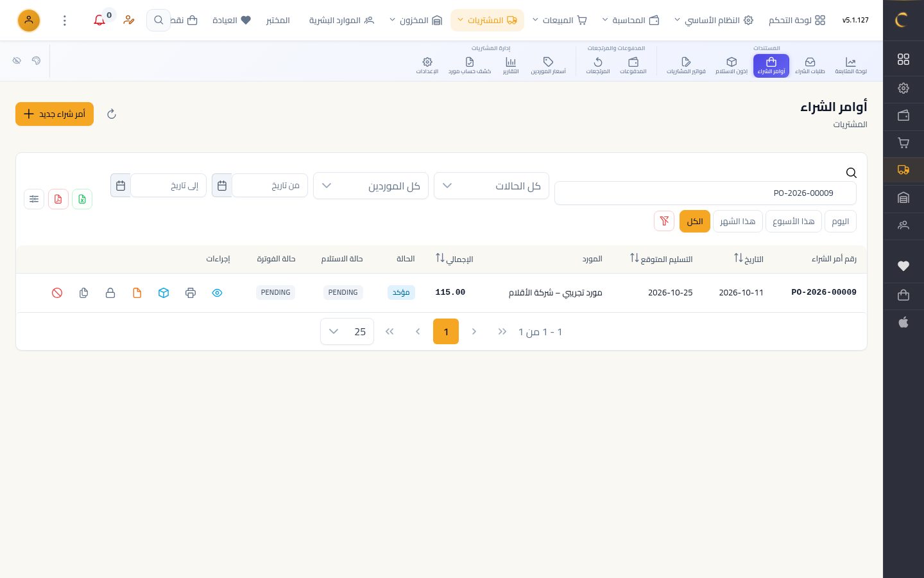Screen dimensions: 924x578
Task: Export list to PDF red icon
Action: [x=58, y=199]
